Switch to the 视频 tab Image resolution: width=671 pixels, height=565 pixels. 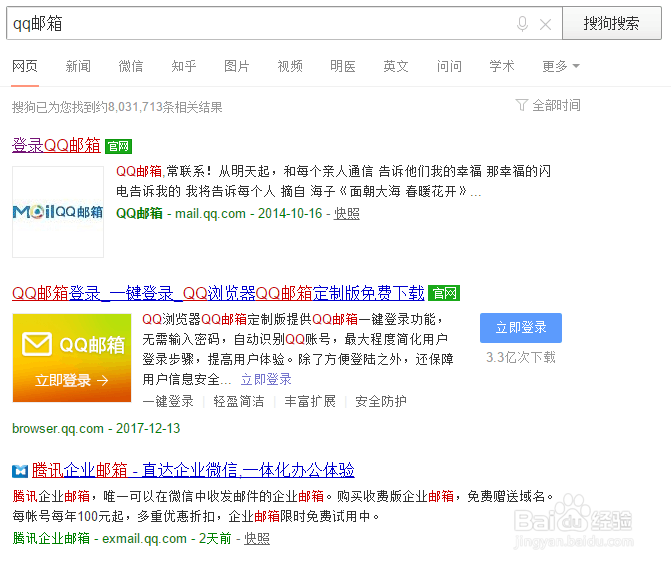click(290, 66)
